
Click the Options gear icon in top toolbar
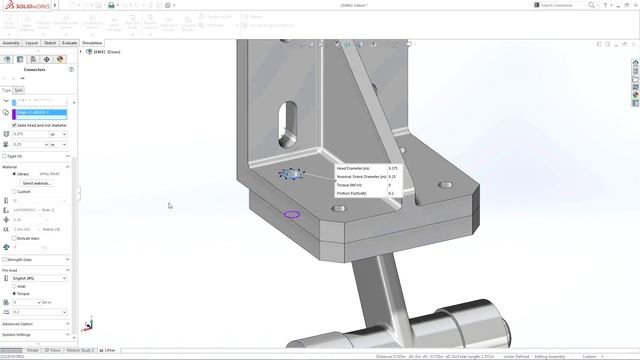(x=168, y=5)
